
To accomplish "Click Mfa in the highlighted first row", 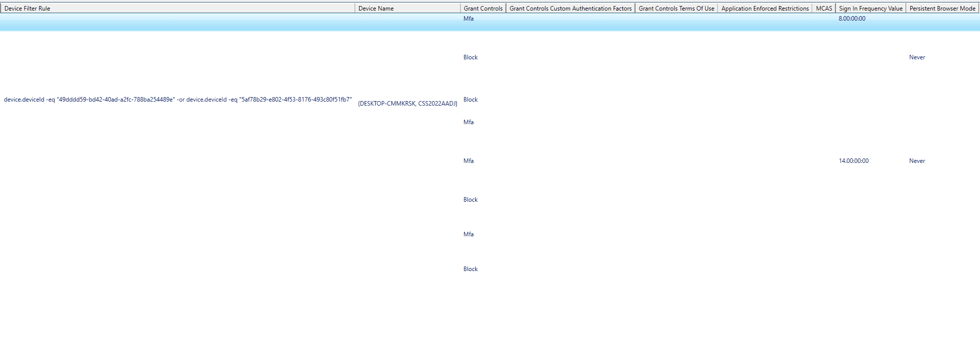I will (x=468, y=19).
